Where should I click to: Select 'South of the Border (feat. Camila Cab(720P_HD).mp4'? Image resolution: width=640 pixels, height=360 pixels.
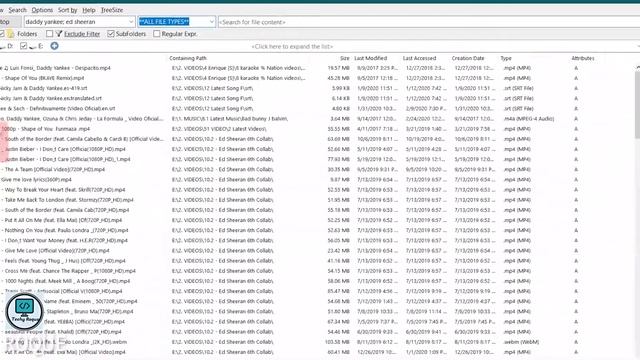(x=67, y=210)
